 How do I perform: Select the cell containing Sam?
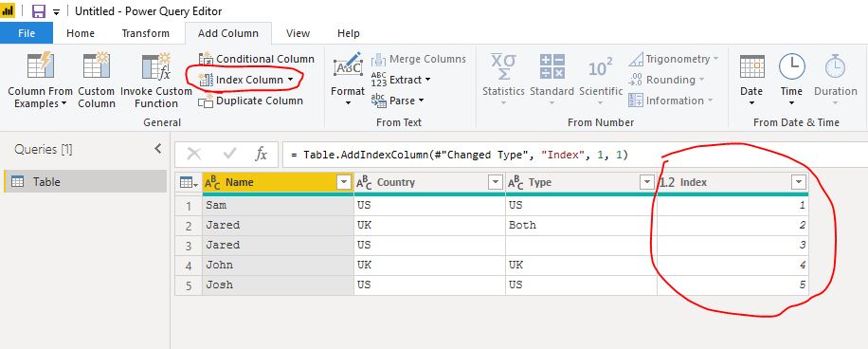coord(279,206)
